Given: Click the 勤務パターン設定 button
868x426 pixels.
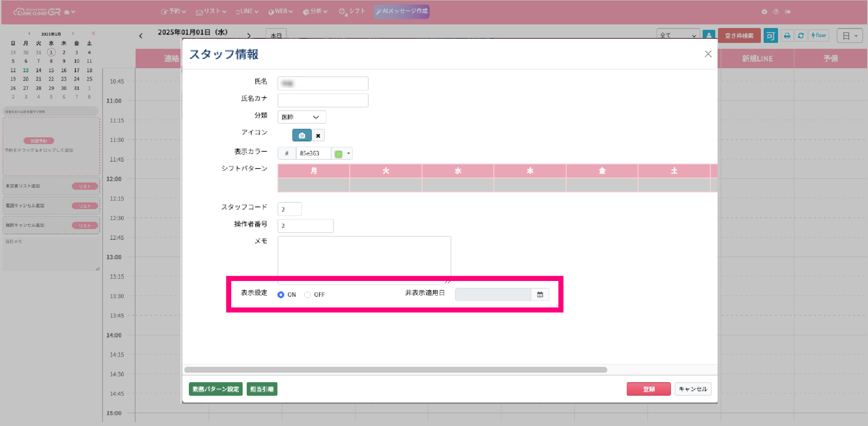Looking at the screenshot, I should (x=216, y=389).
